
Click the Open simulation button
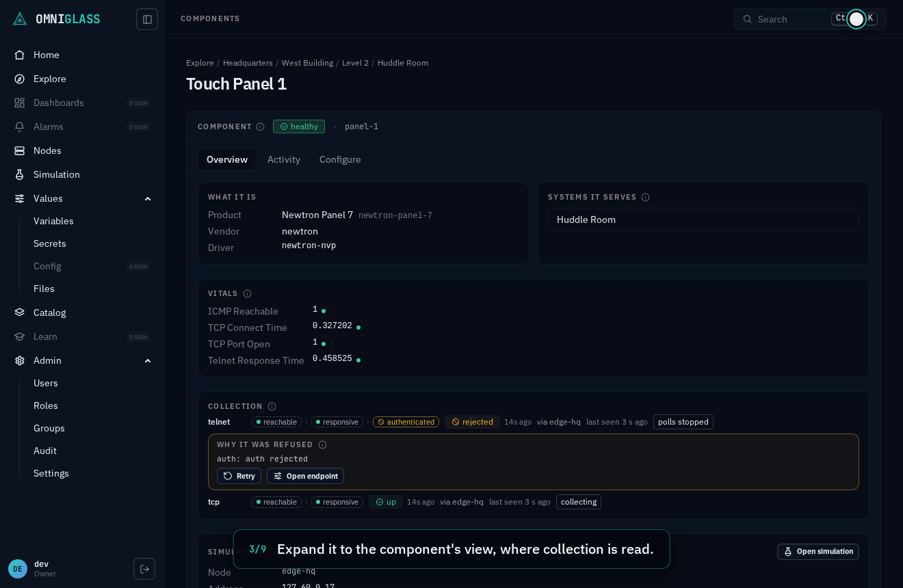click(818, 552)
